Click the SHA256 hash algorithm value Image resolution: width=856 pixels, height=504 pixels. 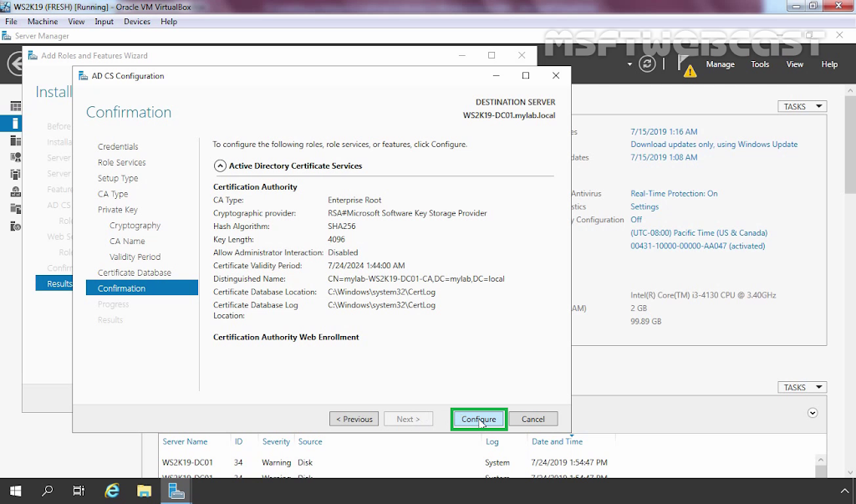(x=342, y=226)
